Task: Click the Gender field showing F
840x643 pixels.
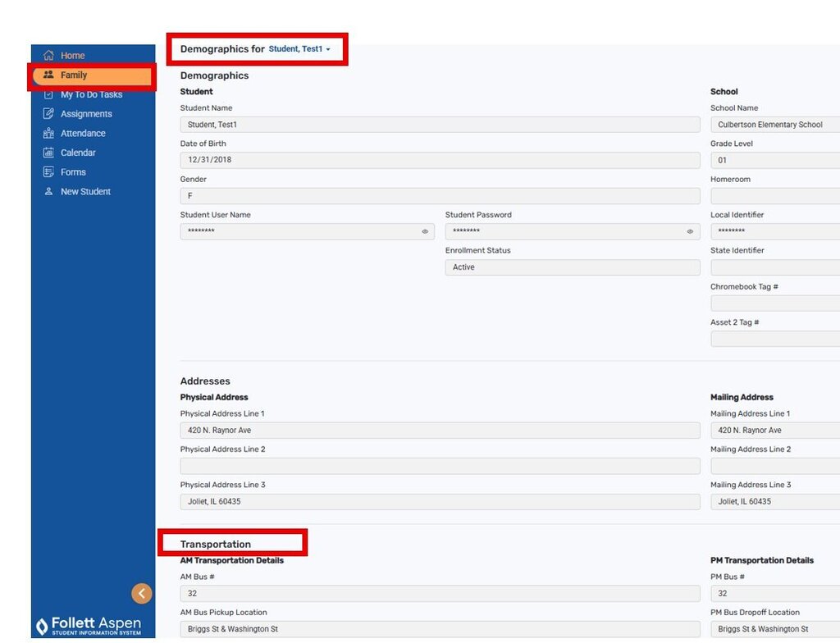Action: click(x=440, y=195)
